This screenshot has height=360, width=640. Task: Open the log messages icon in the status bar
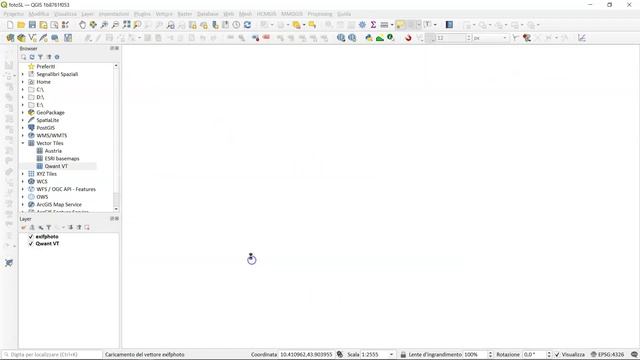tap(634, 354)
